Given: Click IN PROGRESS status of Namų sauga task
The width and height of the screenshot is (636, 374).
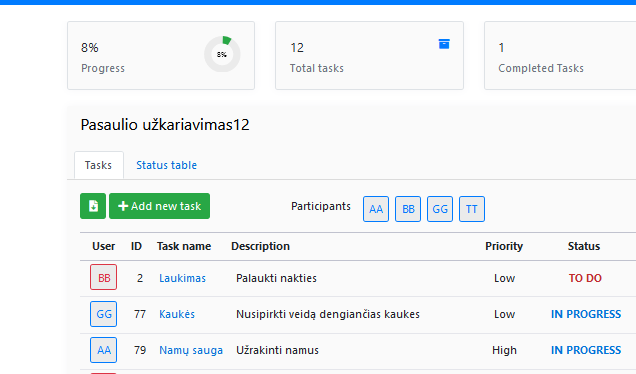Looking at the screenshot, I should click(586, 350).
